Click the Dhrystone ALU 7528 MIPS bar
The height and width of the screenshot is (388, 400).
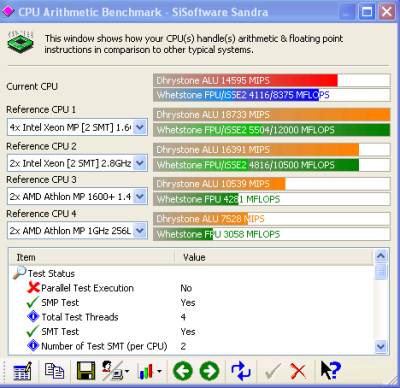(272, 219)
